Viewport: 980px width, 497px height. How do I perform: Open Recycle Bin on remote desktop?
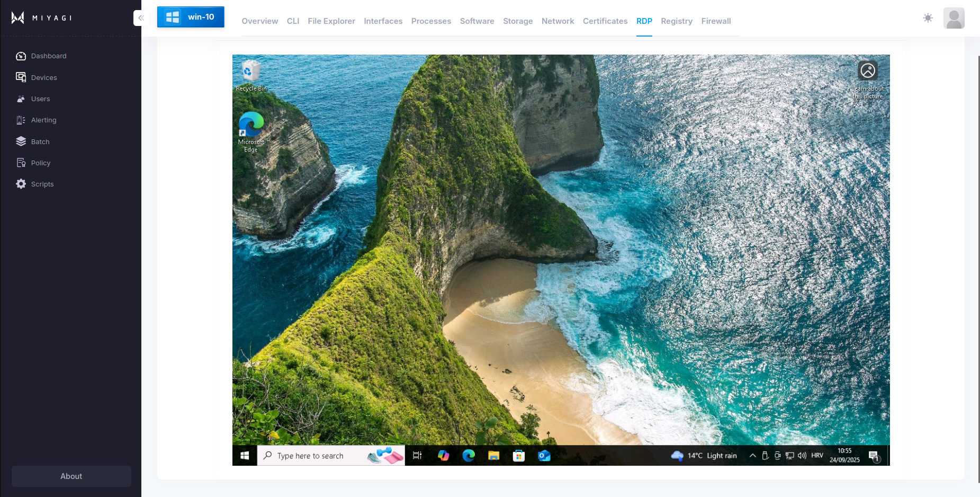[251, 75]
